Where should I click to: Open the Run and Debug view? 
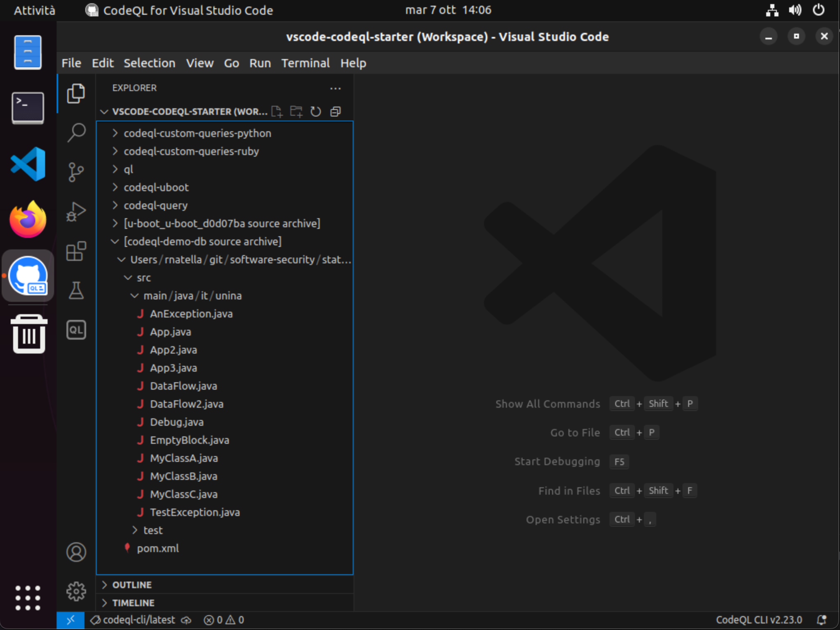[76, 212]
